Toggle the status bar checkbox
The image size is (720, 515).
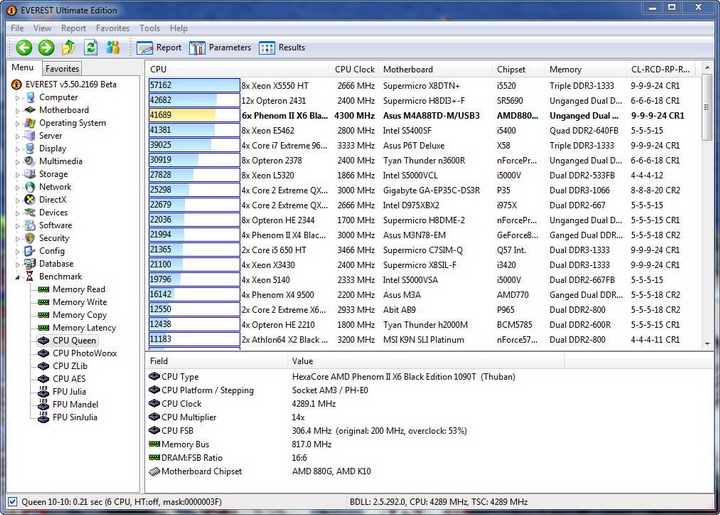[x=13, y=502]
